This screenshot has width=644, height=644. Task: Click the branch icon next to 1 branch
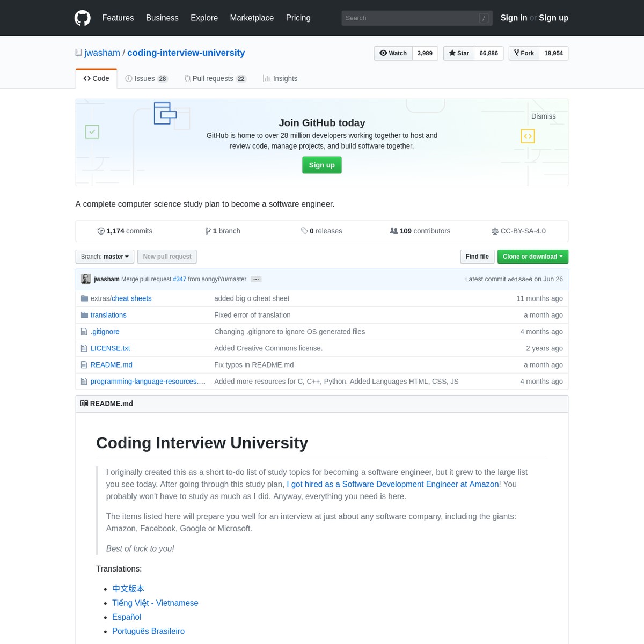208,231
